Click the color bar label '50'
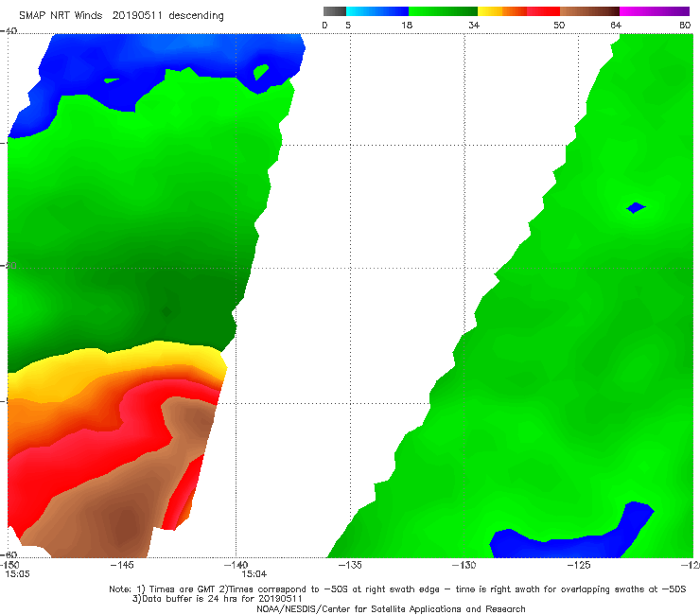This screenshot has height=615, width=700. tap(559, 25)
